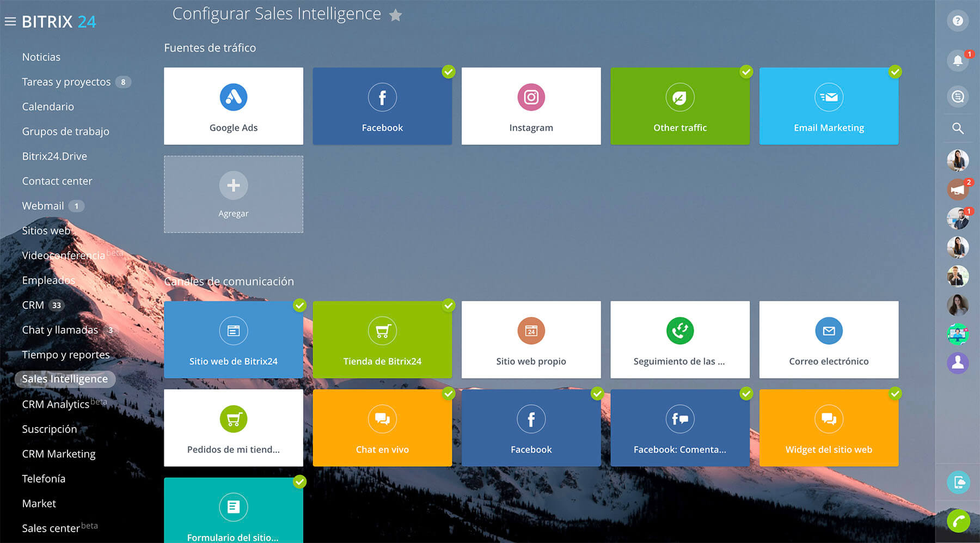Click the green phone call button
This screenshot has height=543, width=980.
958,521
